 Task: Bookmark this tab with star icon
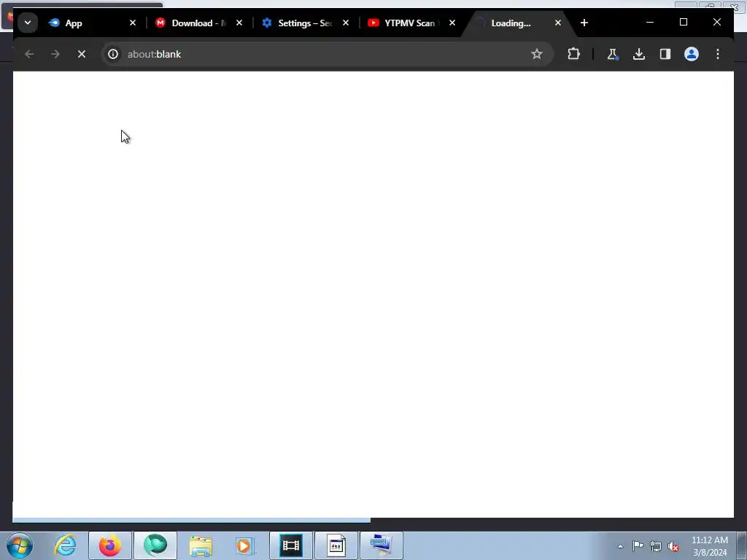pos(537,54)
